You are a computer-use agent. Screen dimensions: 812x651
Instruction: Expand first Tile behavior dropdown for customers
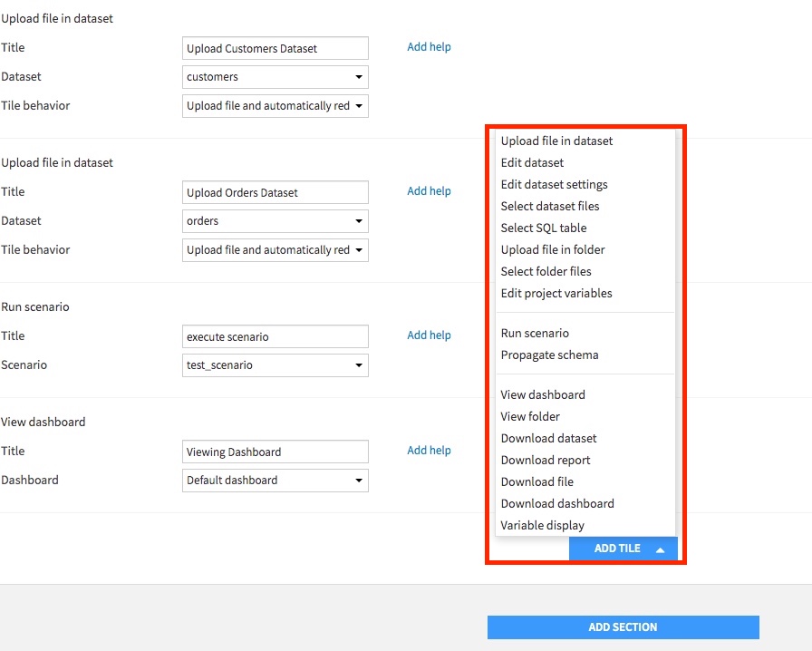tap(275, 106)
